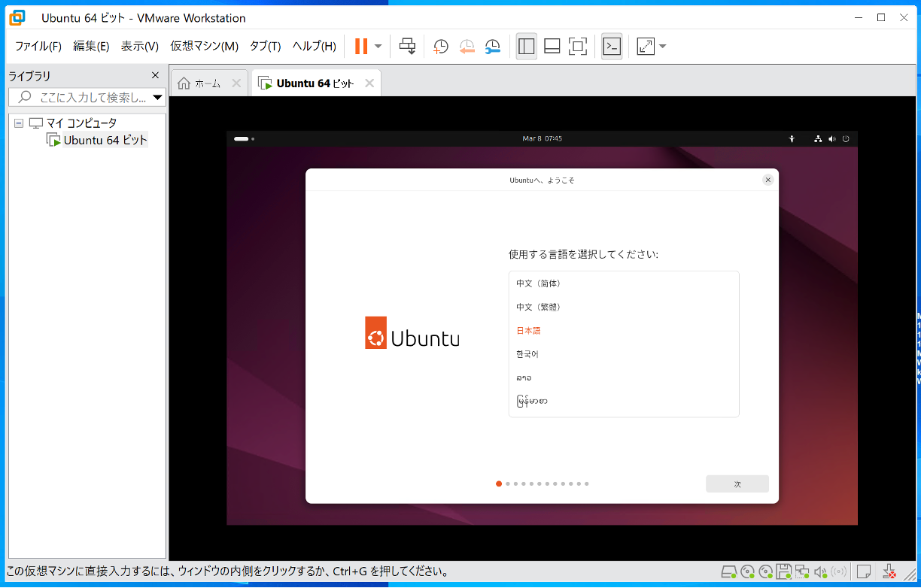921x588 pixels.
Task: Open stretch guest dropdown arrow
Action: point(662,46)
